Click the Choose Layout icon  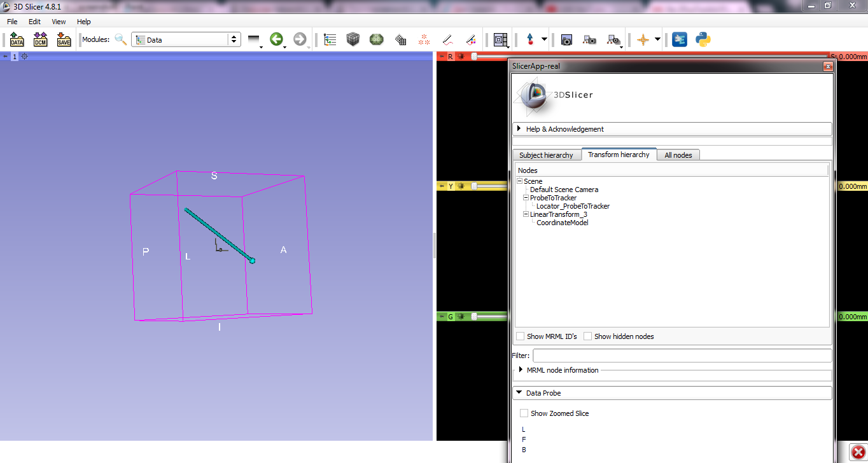point(501,39)
